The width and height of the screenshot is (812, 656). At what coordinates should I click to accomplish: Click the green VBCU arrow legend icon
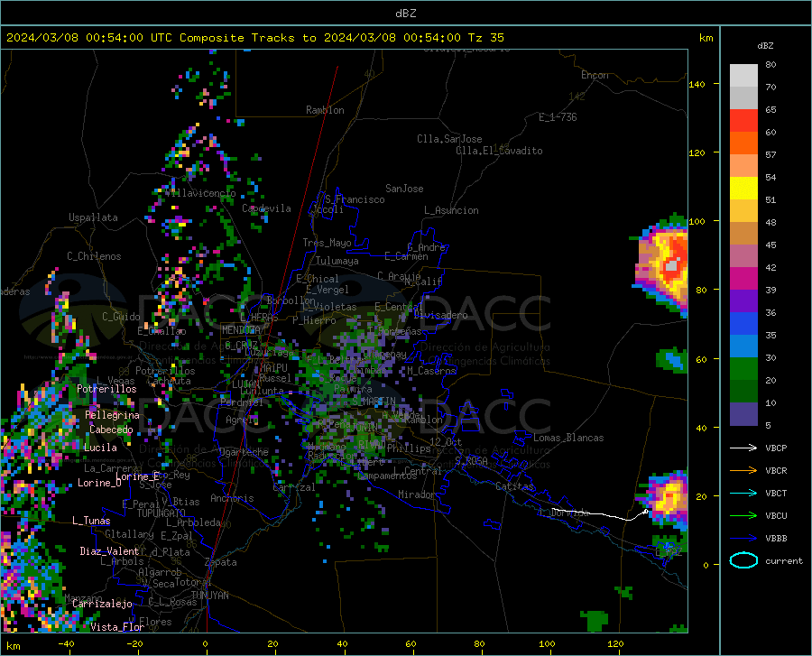pos(743,516)
